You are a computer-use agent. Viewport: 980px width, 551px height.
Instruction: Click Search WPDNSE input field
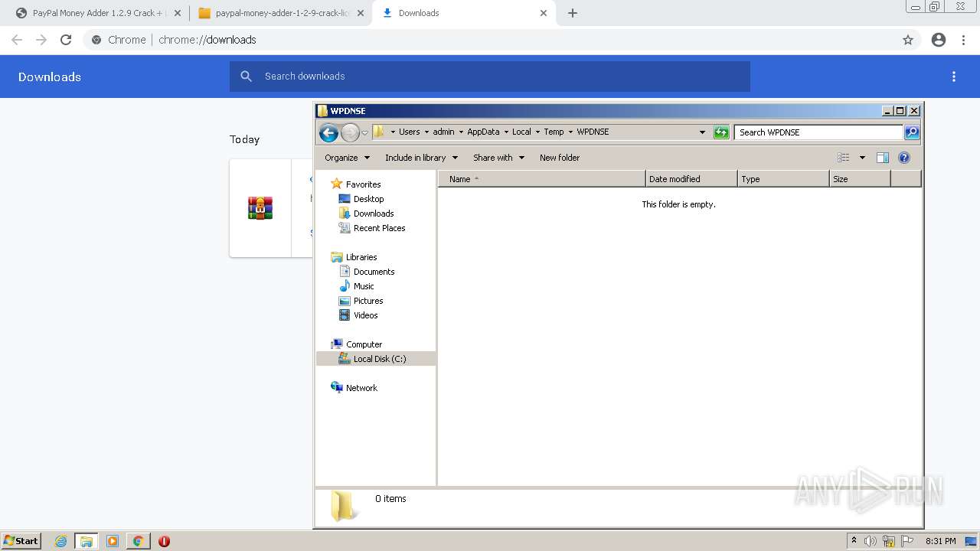click(818, 132)
